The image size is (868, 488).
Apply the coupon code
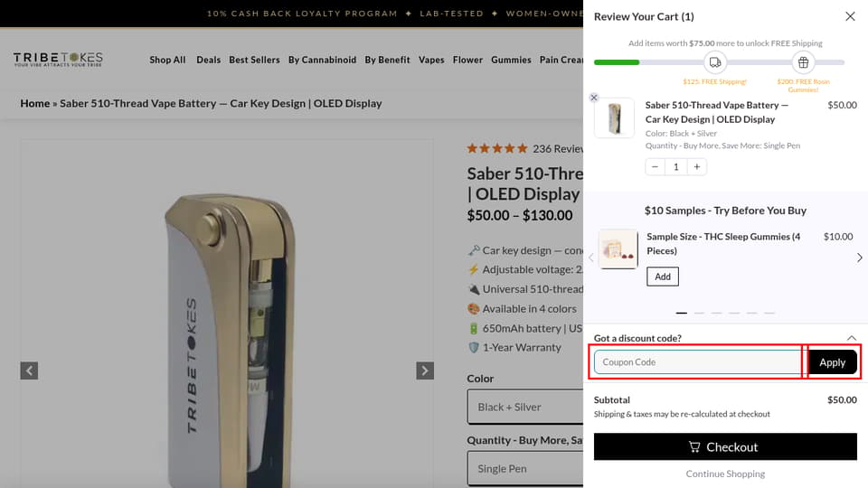point(832,361)
